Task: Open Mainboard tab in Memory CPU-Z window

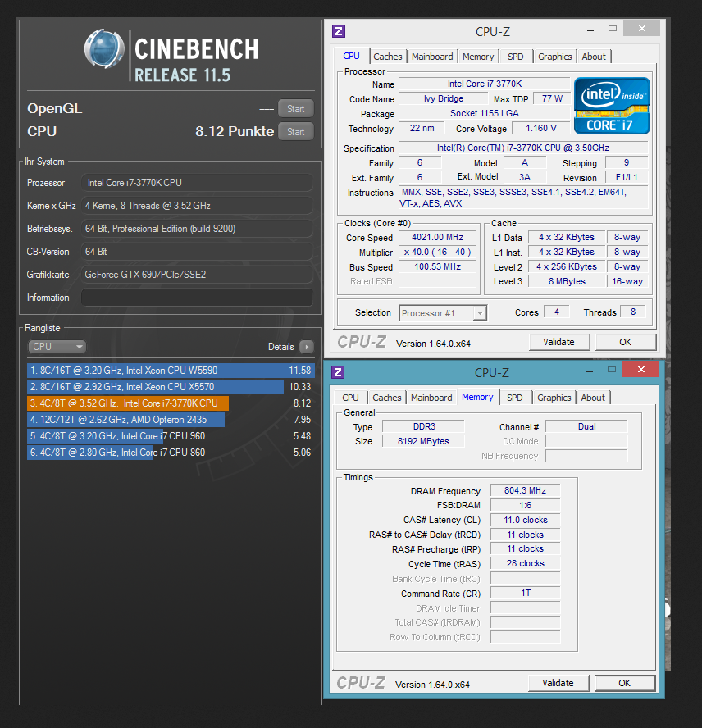Action: point(431,398)
